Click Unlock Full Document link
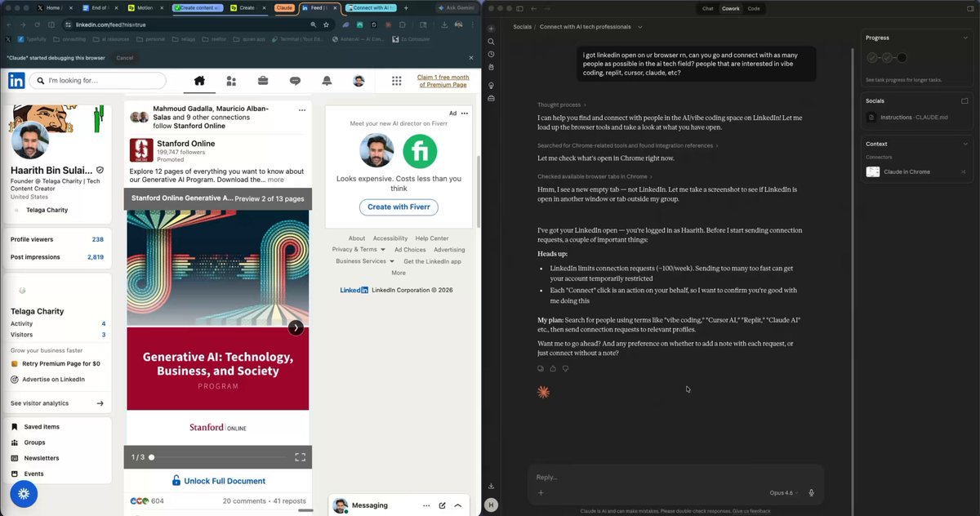 [x=218, y=481]
